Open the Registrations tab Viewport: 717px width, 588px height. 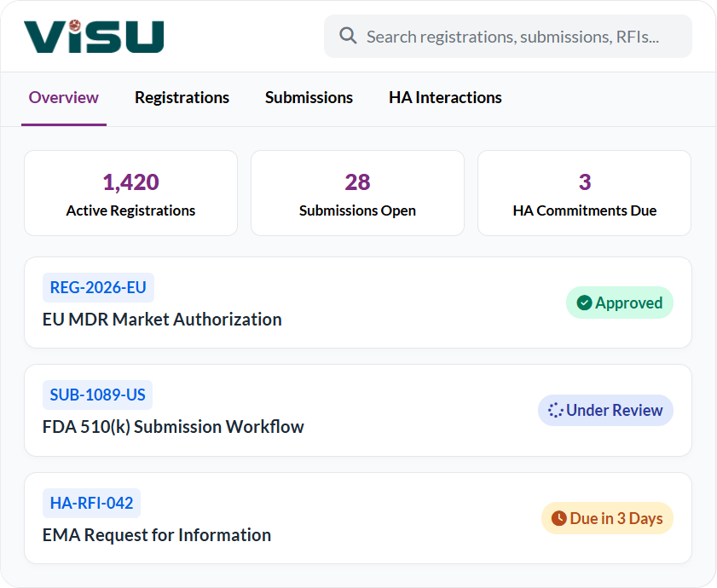point(182,97)
